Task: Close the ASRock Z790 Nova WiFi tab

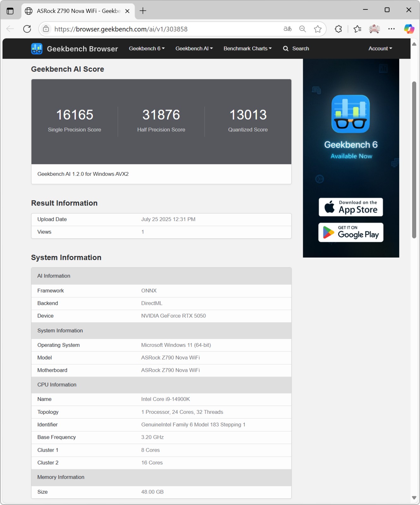Action: pos(127,11)
